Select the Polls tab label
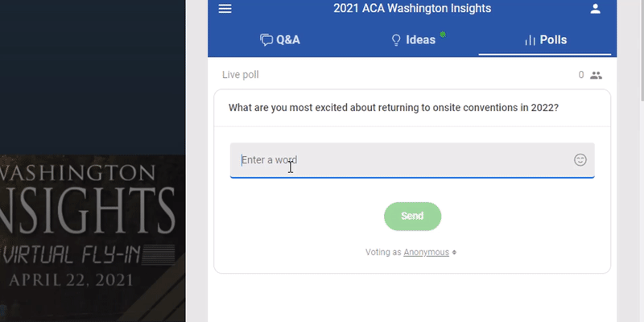The width and height of the screenshot is (644, 322). click(x=553, y=39)
